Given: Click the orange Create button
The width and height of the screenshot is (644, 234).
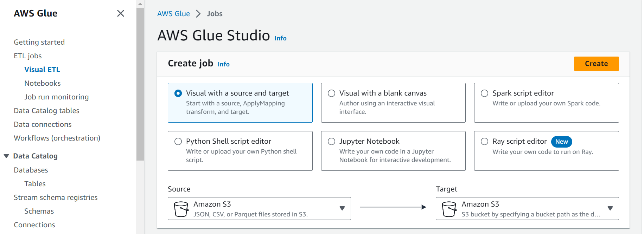Looking at the screenshot, I should [x=596, y=64].
